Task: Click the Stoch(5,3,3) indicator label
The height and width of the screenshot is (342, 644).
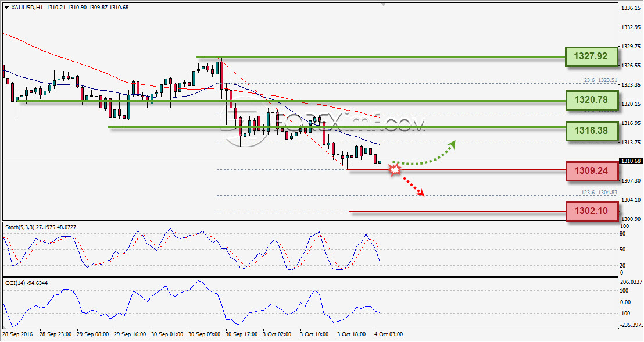Action: coord(40,227)
